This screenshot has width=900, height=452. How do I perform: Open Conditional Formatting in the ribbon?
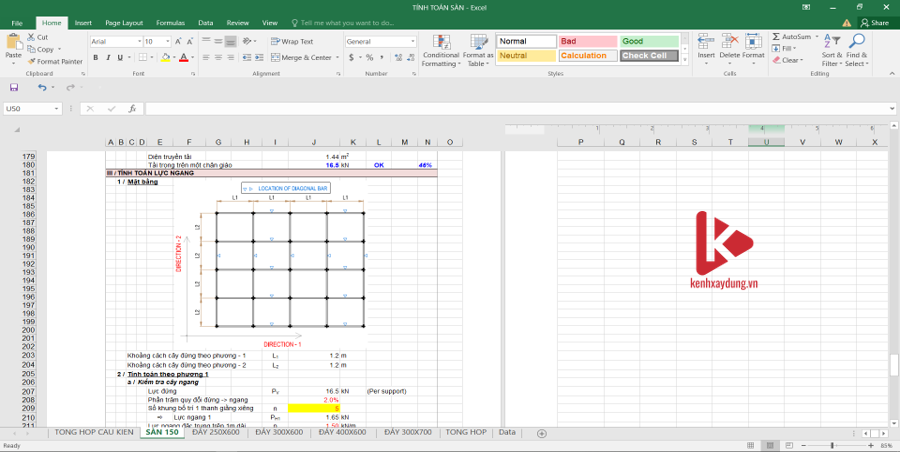(440, 50)
